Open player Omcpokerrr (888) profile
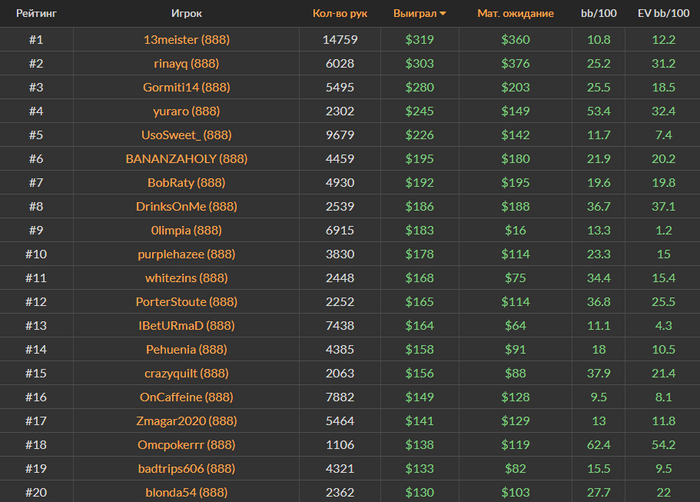The image size is (700, 502). coord(187,444)
